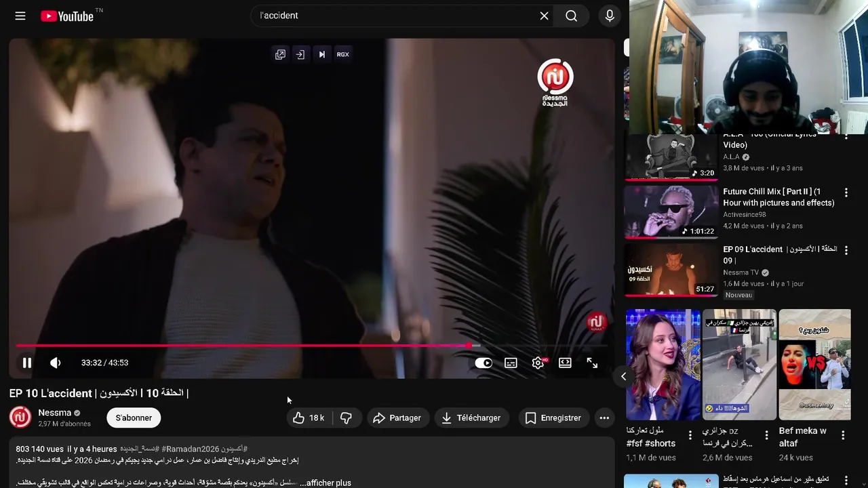Open the YouTube hamburger guide menu

point(20,16)
